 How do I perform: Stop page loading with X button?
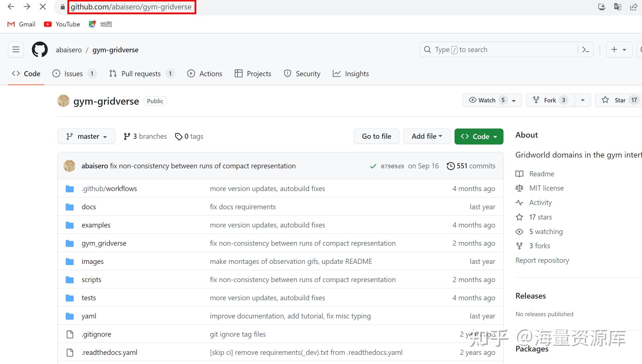[x=43, y=7]
